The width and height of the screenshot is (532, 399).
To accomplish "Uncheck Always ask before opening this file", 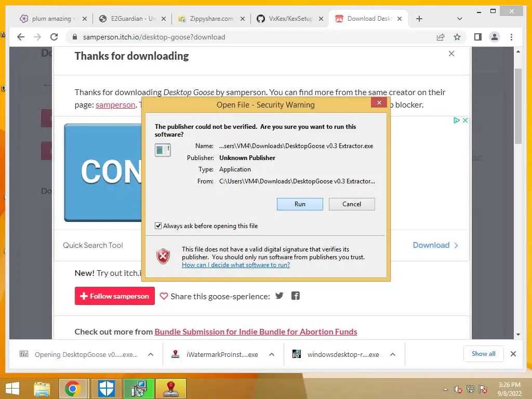I will tap(158, 226).
